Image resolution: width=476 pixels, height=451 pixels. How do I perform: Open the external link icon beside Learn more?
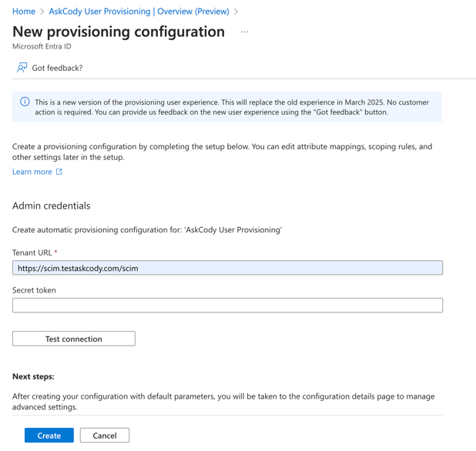[x=59, y=172]
